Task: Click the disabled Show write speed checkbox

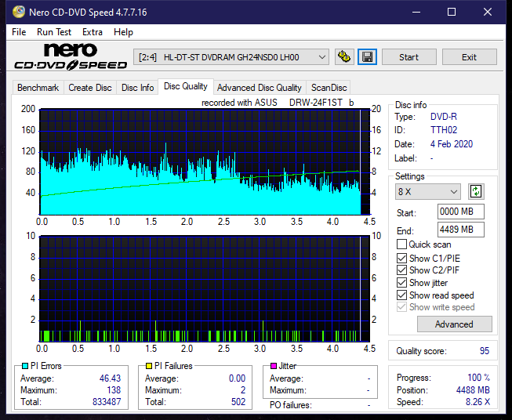Action: tap(401, 307)
